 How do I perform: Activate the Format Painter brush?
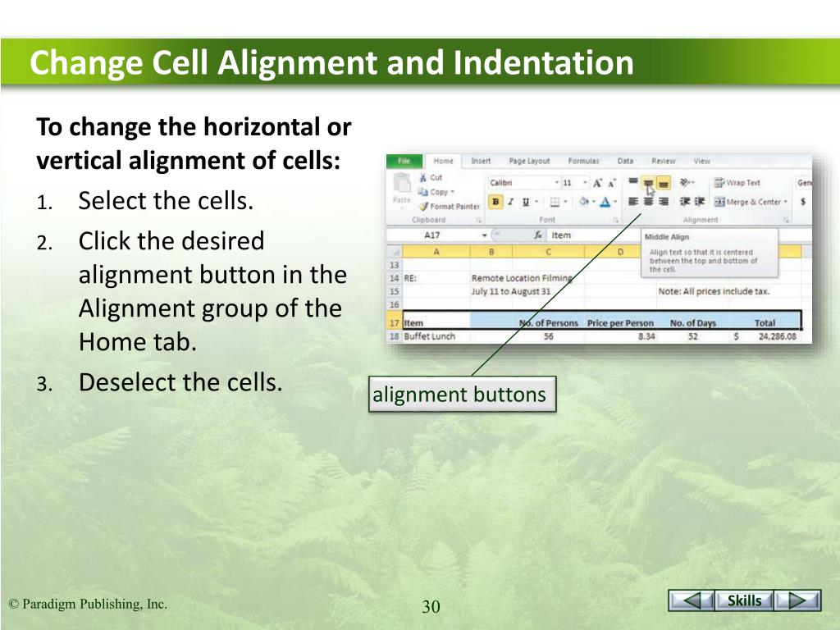449,206
